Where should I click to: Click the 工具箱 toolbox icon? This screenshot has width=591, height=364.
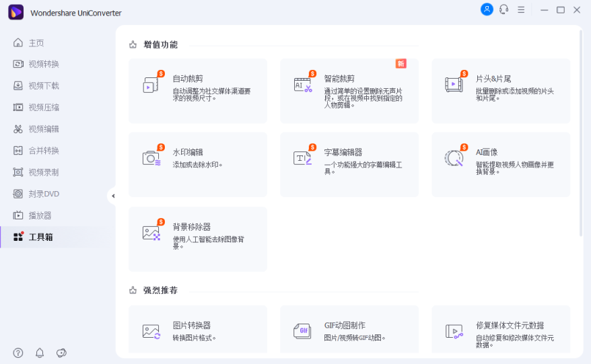[18, 237]
